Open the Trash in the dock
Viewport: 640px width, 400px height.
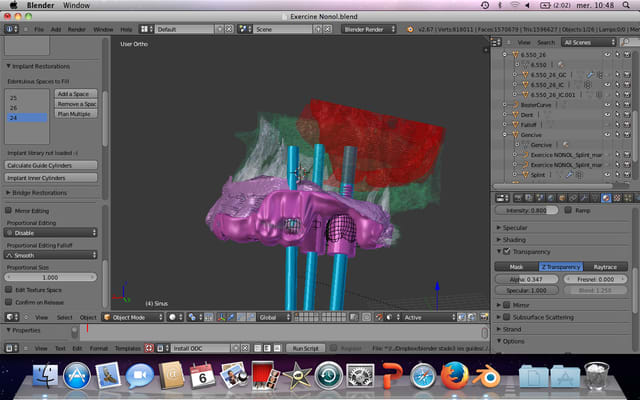click(595, 377)
